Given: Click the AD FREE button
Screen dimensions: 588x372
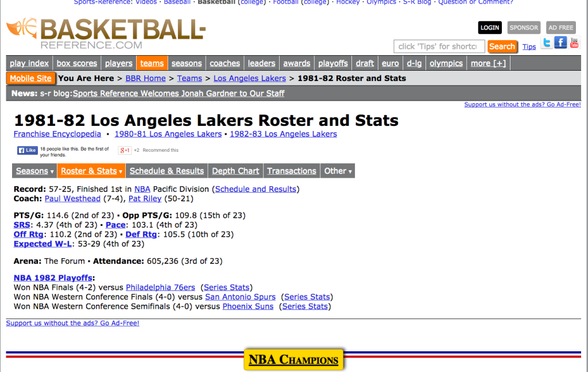Looking at the screenshot, I should click(560, 28).
